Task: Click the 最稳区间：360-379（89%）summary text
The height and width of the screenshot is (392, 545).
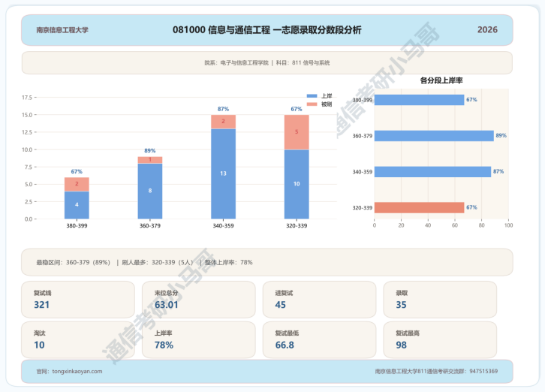Action: 74,262
